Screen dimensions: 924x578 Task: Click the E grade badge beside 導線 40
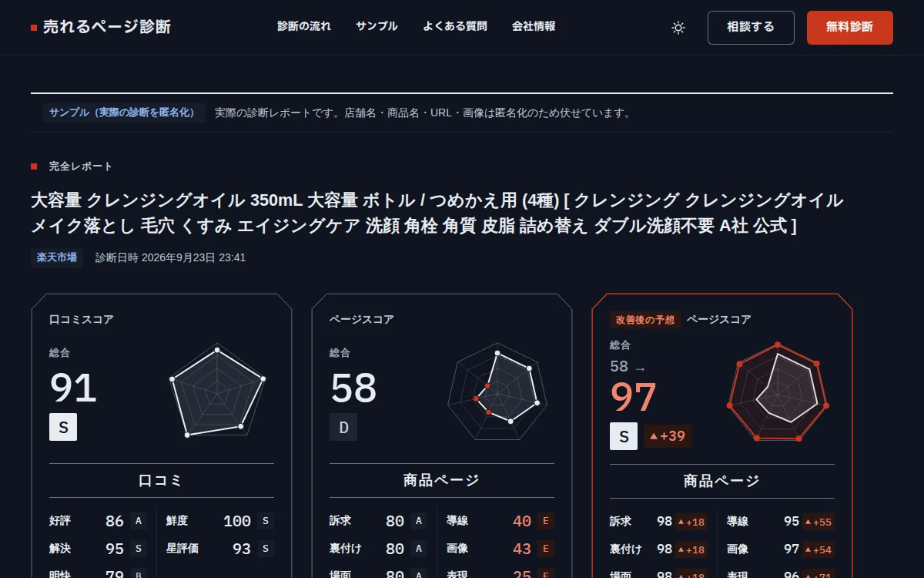click(x=546, y=522)
